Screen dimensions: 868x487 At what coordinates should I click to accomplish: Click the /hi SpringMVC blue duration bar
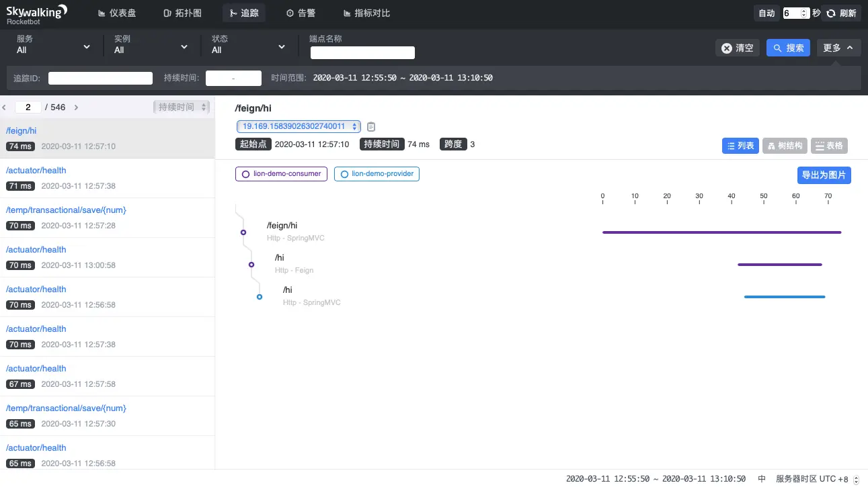click(784, 297)
